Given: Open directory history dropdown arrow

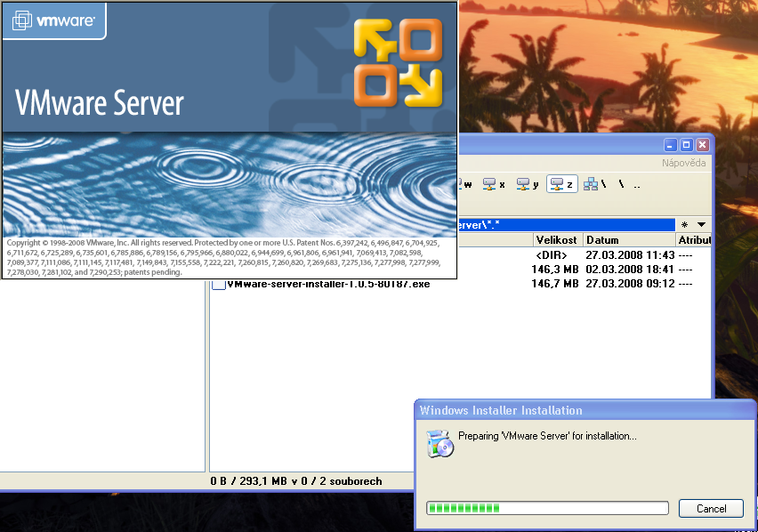Looking at the screenshot, I should pyautogui.click(x=701, y=225).
